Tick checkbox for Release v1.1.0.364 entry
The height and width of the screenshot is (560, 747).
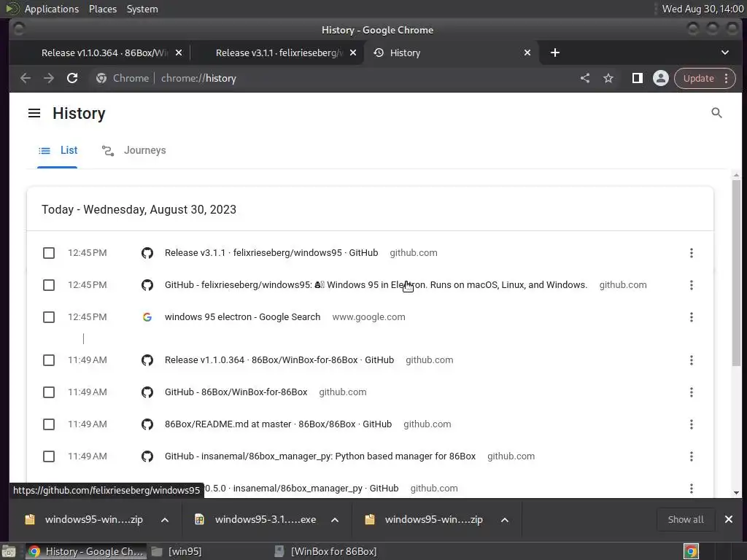coord(49,360)
